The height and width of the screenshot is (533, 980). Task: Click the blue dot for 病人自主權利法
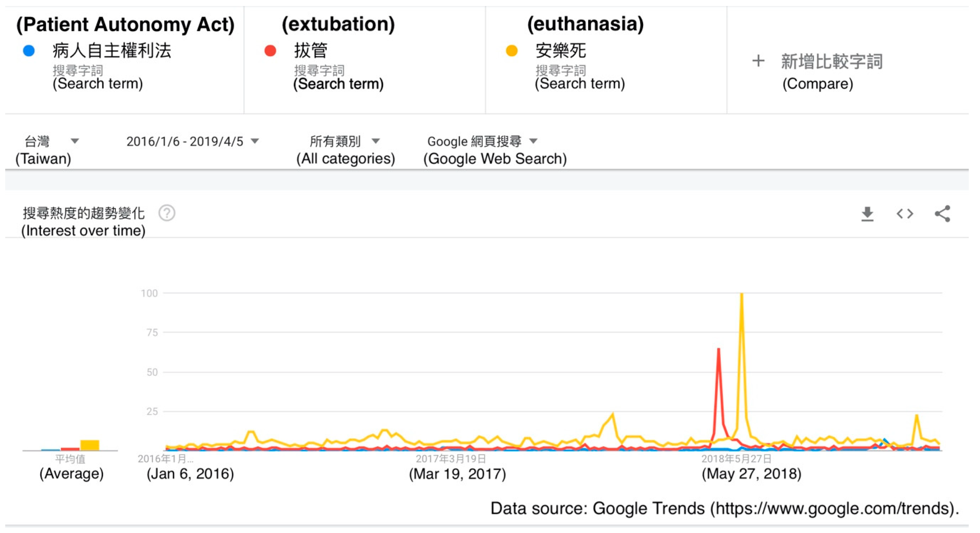point(29,51)
